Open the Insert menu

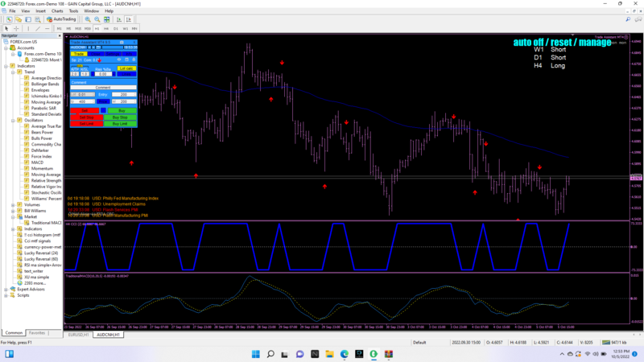[x=41, y=11]
